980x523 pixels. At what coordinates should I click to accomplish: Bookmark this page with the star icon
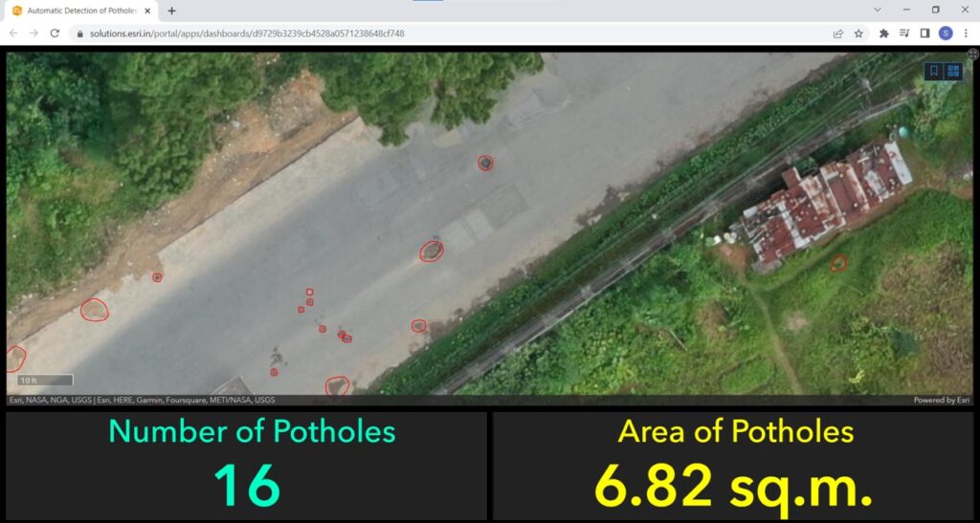point(858,33)
